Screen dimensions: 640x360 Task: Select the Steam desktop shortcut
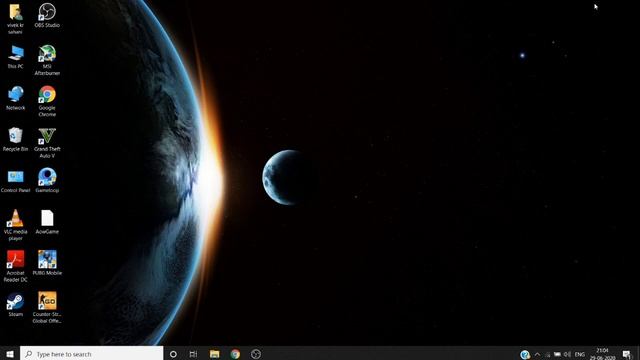click(x=15, y=304)
